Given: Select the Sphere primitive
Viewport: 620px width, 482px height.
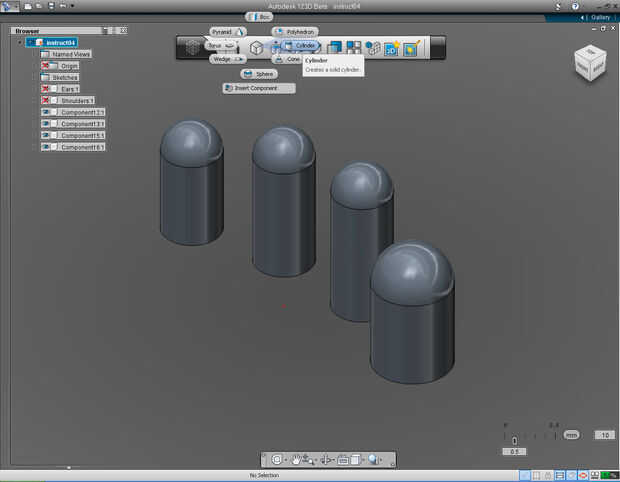Looking at the screenshot, I should click(259, 74).
